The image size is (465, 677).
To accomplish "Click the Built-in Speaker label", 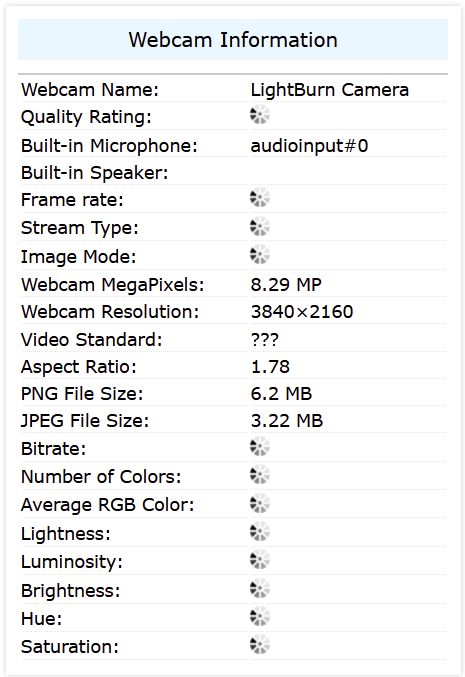I will click(x=95, y=173).
